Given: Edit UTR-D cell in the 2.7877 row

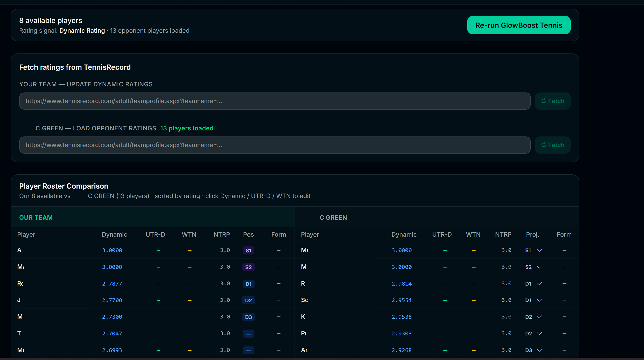Looking at the screenshot, I should point(158,284).
